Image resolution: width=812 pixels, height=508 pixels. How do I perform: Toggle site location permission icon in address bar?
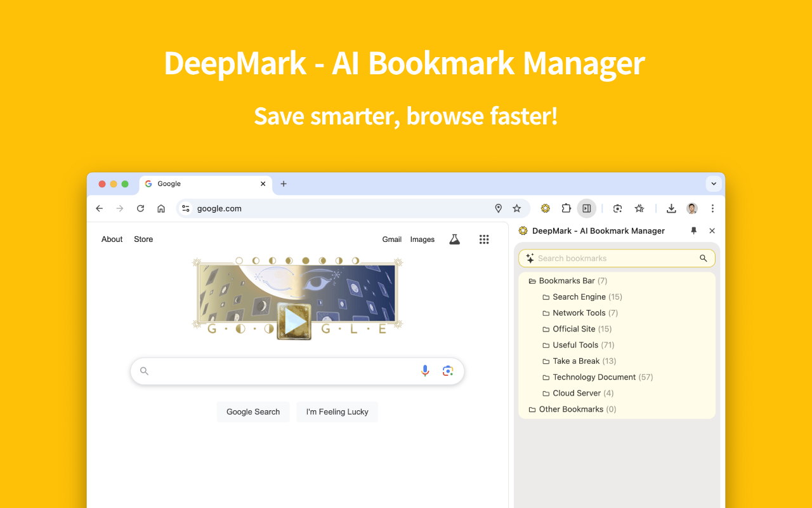[498, 208]
